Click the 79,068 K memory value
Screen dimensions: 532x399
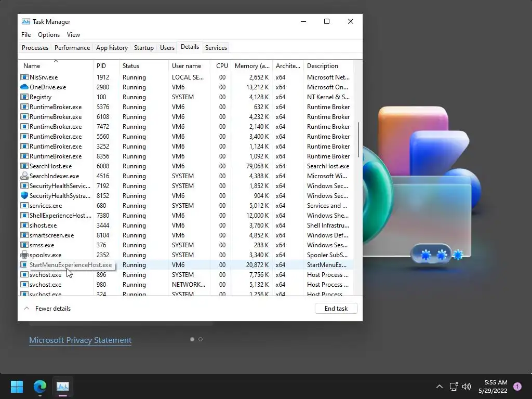[x=258, y=166]
